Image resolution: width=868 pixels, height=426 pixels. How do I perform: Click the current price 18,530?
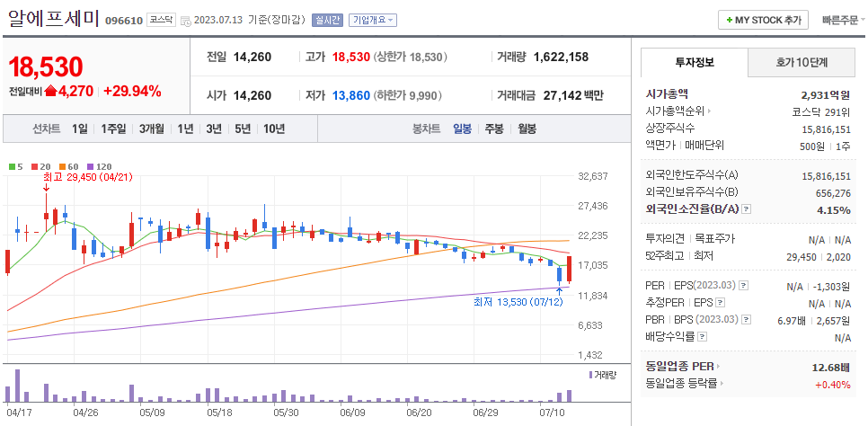(46, 67)
